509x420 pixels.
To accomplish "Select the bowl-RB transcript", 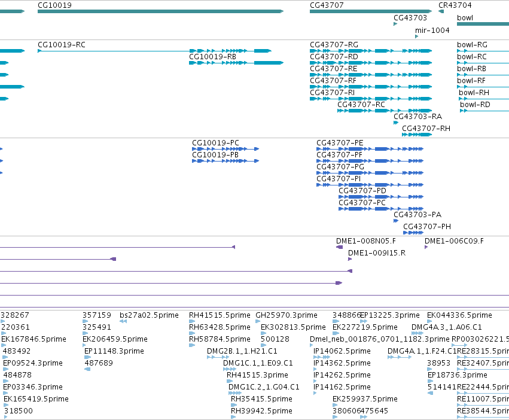I will pyautogui.click(x=483, y=75).
